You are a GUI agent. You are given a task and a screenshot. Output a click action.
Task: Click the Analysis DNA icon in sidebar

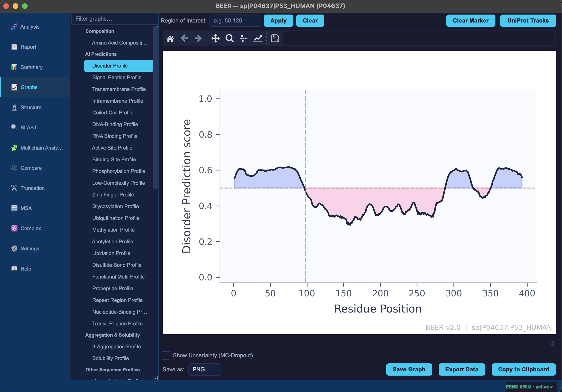[14, 27]
